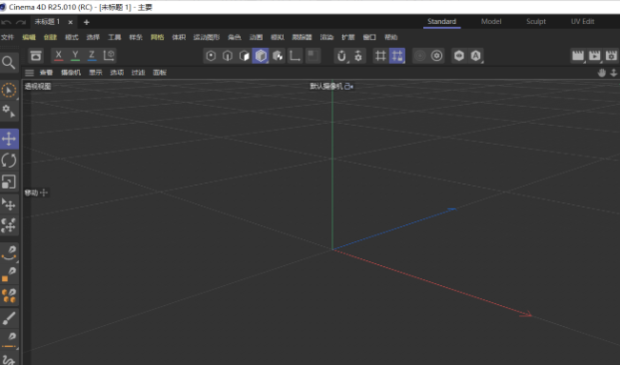Select the Scale tool in left toolbar
620x365 pixels.
[x=9, y=182]
